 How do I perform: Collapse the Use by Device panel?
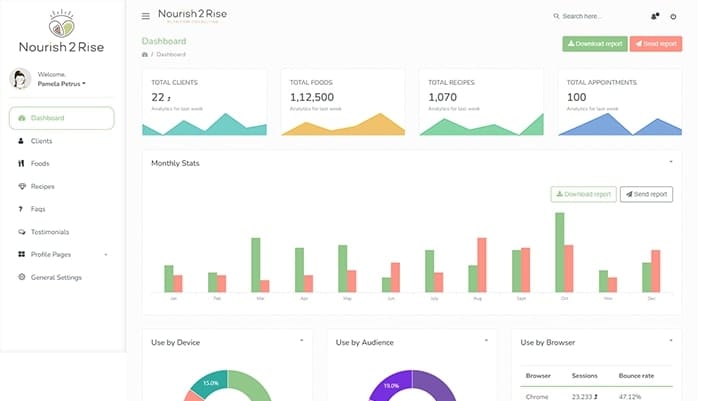(301, 341)
